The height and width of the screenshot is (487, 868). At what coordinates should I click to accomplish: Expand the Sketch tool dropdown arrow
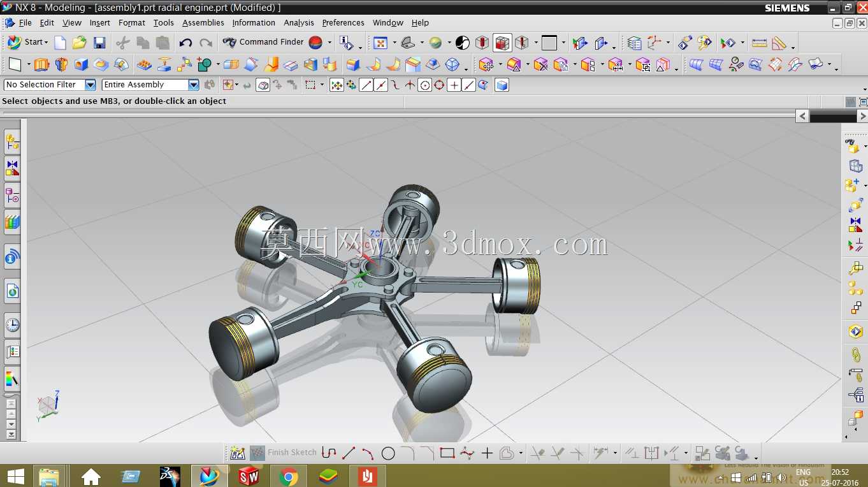28,64
